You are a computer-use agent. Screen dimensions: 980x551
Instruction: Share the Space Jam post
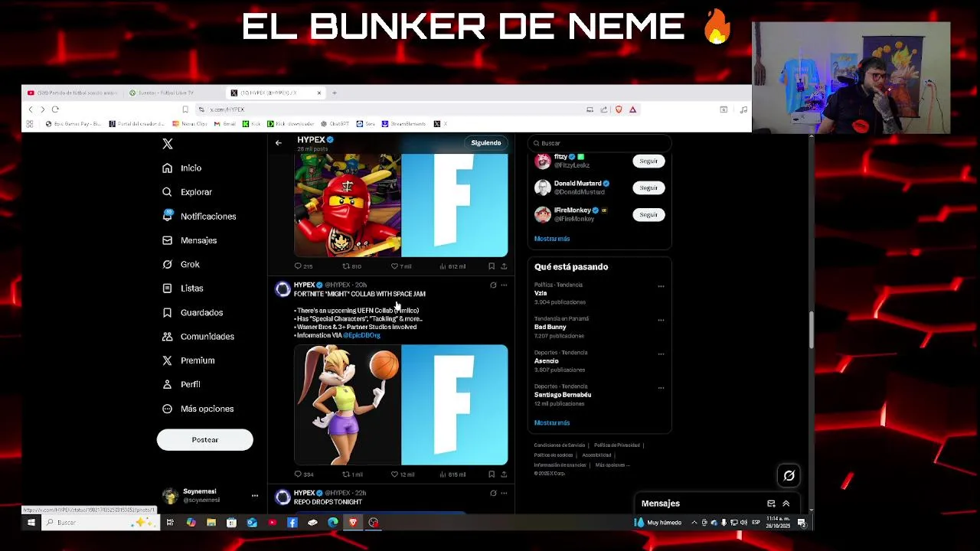tap(504, 474)
